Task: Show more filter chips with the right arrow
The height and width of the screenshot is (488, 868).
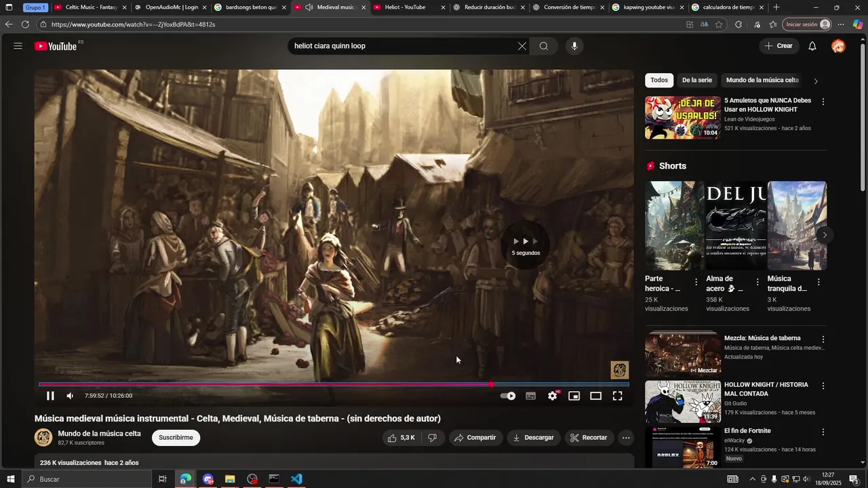Action: click(816, 81)
